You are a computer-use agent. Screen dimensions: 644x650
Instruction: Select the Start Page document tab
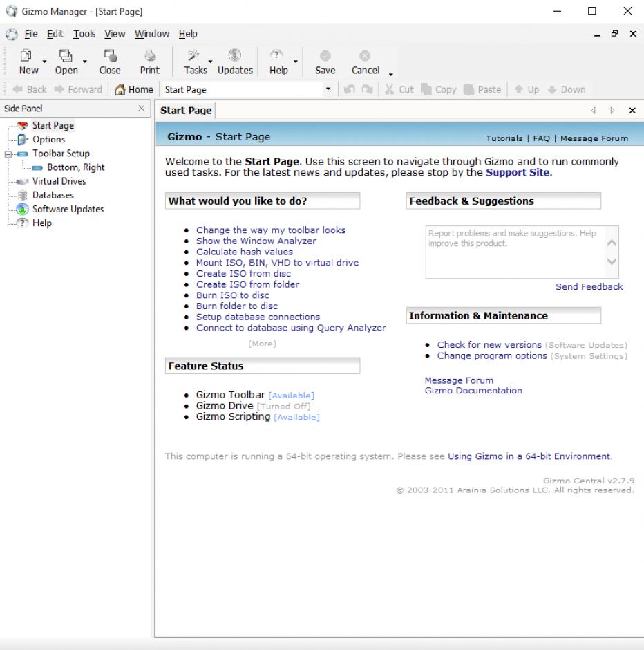(x=186, y=111)
